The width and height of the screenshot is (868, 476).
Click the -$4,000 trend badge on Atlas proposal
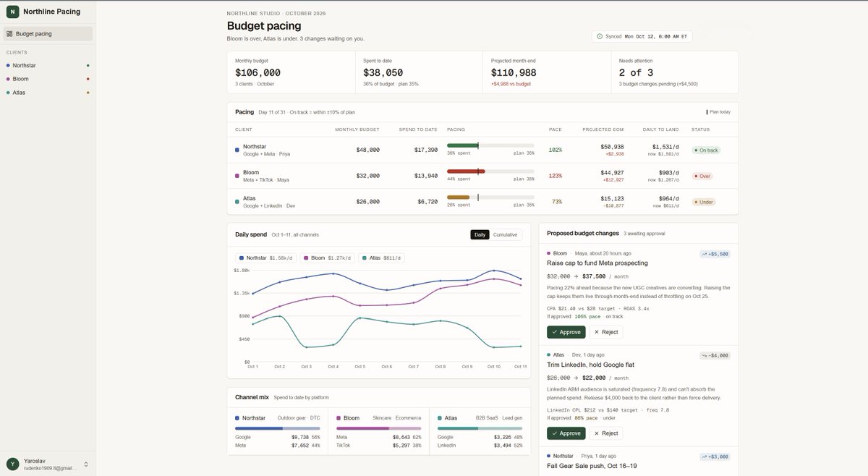tap(715, 355)
